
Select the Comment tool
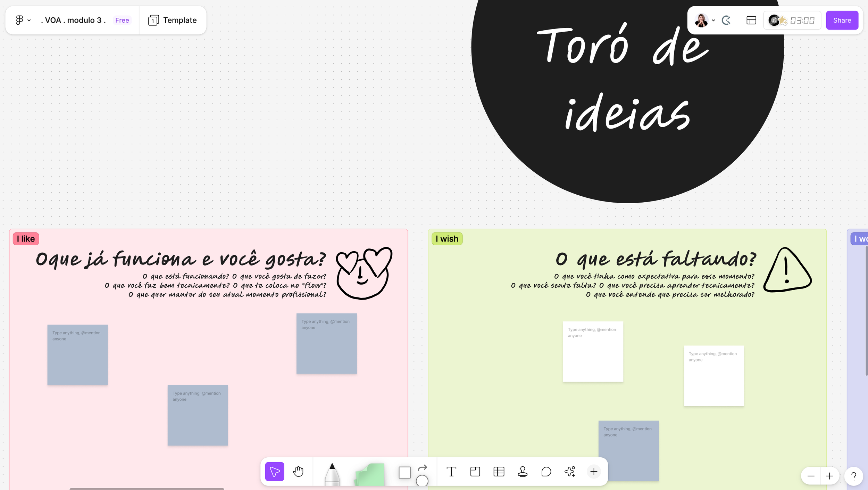[546, 472]
